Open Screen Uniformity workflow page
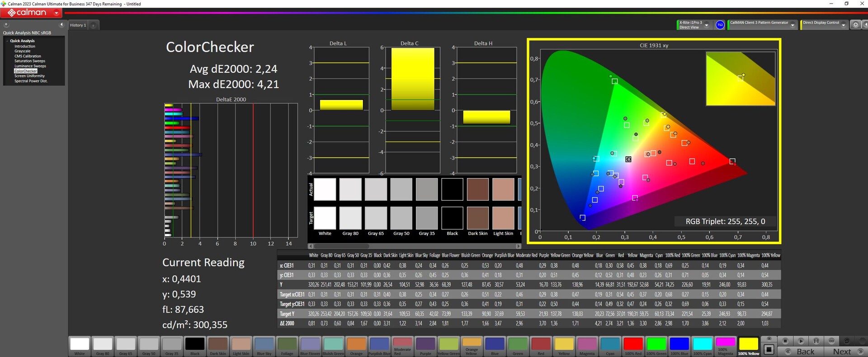Image resolution: width=868 pixels, height=357 pixels. point(29,76)
